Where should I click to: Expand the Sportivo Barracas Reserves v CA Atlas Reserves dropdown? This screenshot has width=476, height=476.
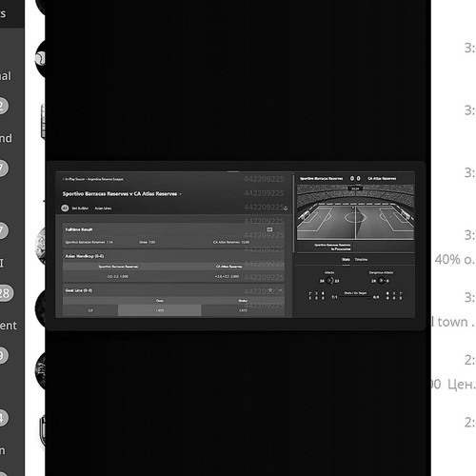pyautogui.click(x=180, y=194)
